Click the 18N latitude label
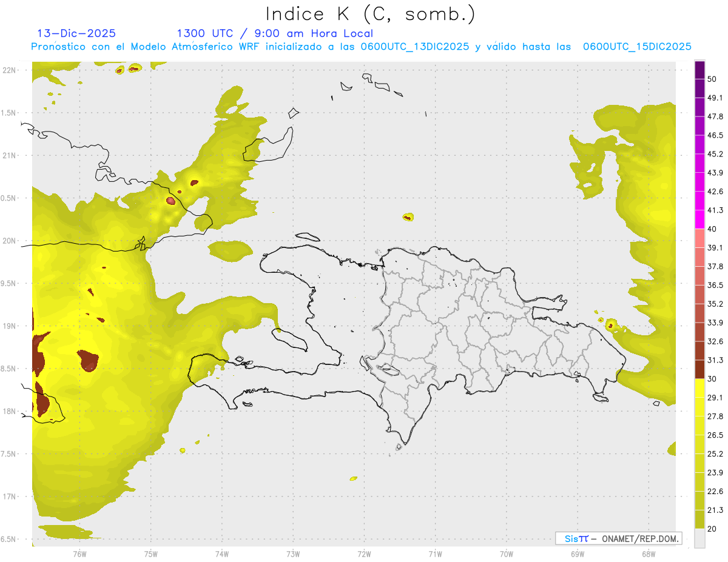The height and width of the screenshot is (562, 728). 8,411
